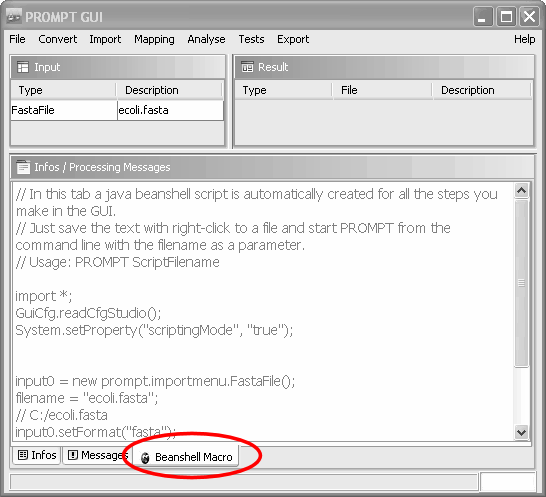Click the Result panel icon
Screen dimensions: 546x497
[247, 67]
